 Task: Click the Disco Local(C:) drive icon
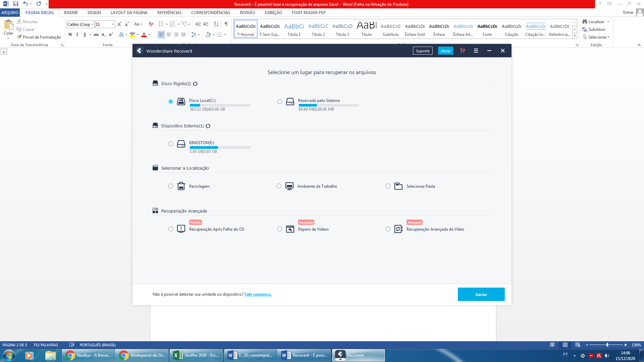[x=181, y=102]
